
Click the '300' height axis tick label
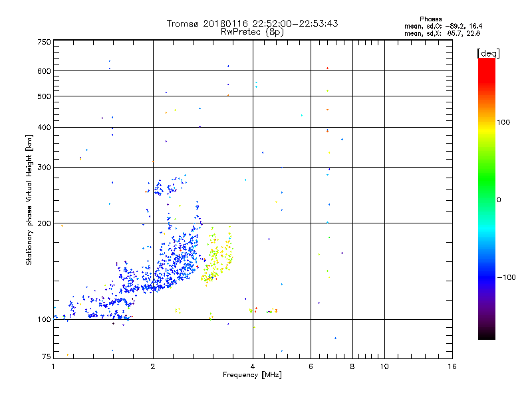coord(44,168)
